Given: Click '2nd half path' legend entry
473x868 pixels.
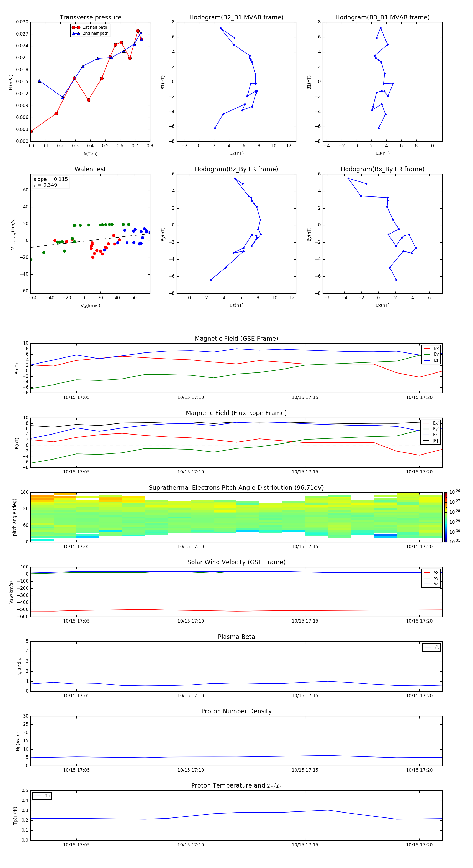Looking at the screenshot, I should tap(90, 33).
